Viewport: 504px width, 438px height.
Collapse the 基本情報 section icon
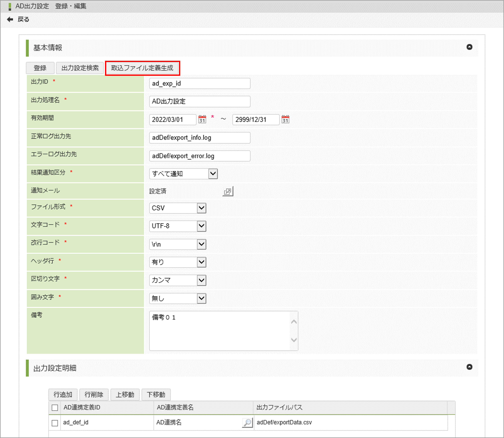(469, 47)
